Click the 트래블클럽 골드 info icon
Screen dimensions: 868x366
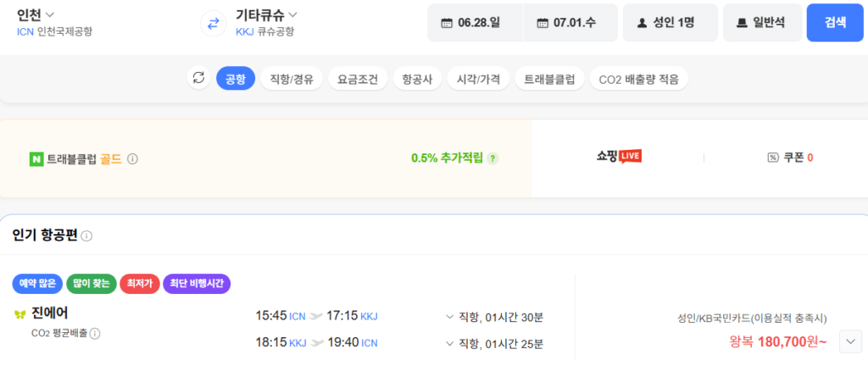[x=132, y=158]
